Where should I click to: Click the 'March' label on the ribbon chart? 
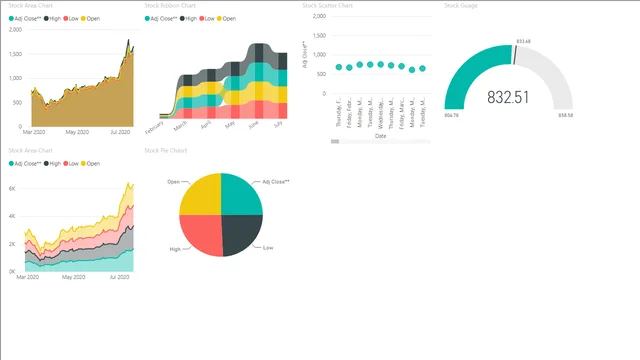click(x=180, y=126)
